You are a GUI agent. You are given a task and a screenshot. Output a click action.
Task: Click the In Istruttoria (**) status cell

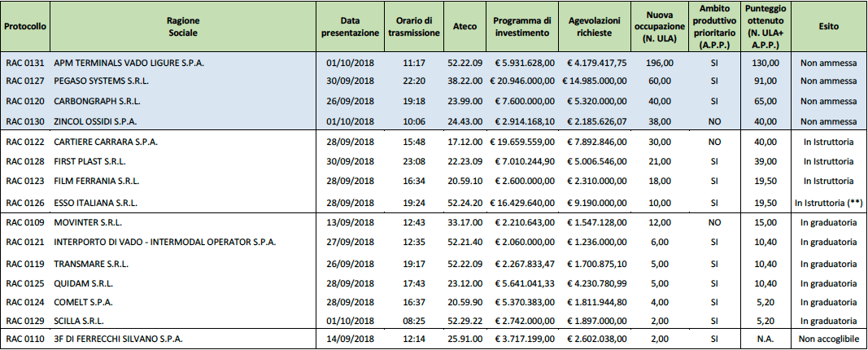[829, 203]
